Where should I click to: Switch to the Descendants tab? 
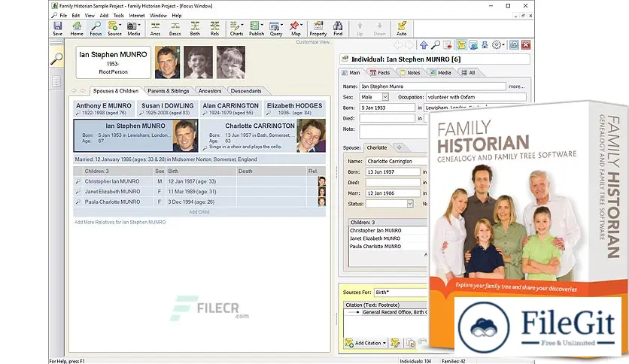pos(246,91)
